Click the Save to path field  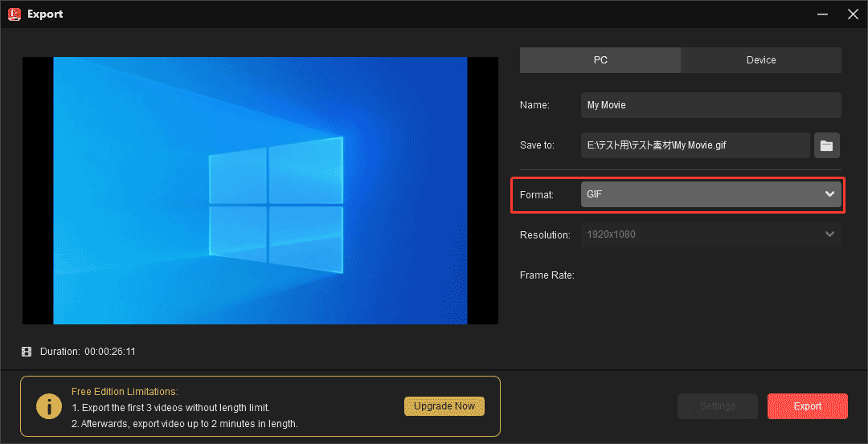click(695, 145)
